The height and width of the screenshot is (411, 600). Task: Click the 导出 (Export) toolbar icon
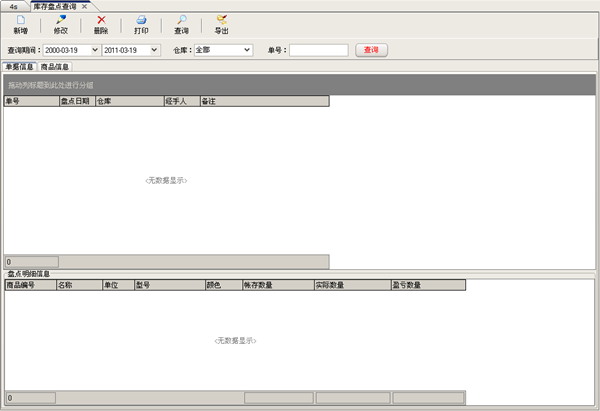(x=221, y=20)
